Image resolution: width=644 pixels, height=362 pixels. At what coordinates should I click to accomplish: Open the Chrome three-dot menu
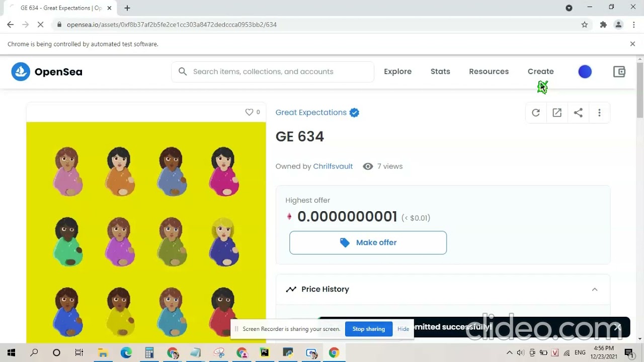(633, 25)
